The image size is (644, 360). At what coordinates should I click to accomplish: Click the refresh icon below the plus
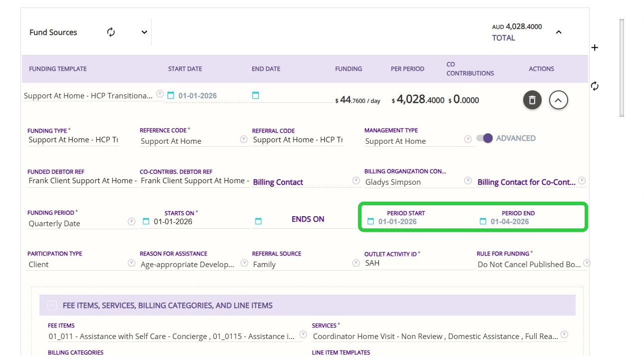tap(595, 86)
